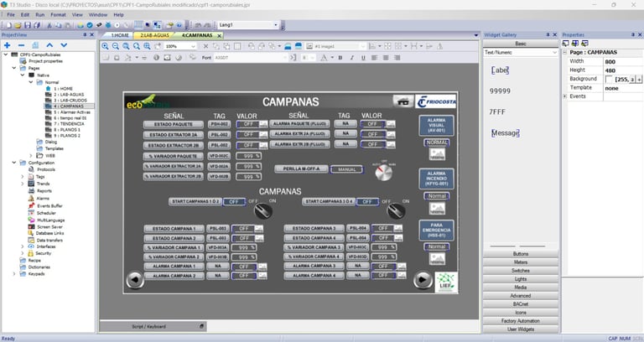Image resolution: width=644 pixels, height=342 pixels.
Task: Click the align text left icon
Action: [x=374, y=58]
